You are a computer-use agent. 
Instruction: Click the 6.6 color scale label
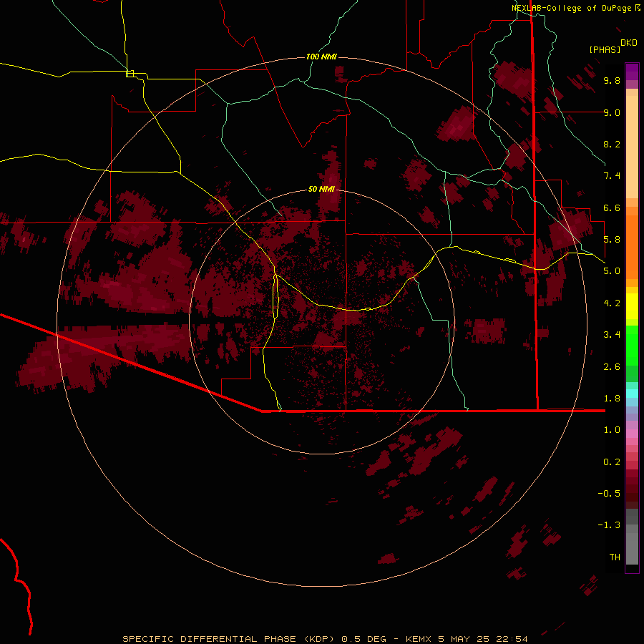coord(612,208)
